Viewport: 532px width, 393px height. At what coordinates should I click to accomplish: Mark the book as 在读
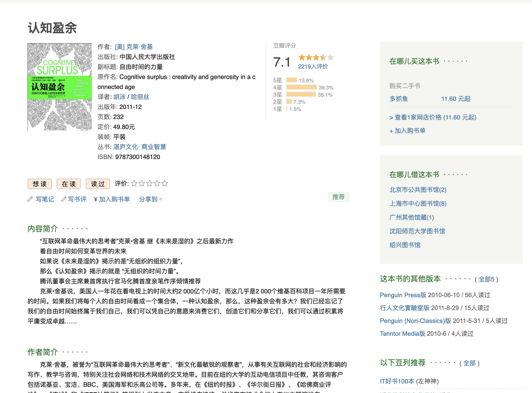click(x=69, y=184)
